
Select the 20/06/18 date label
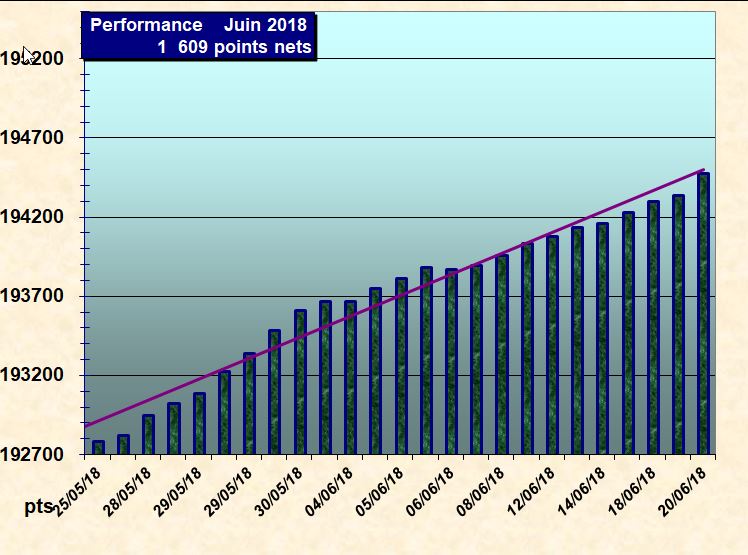tap(682, 489)
